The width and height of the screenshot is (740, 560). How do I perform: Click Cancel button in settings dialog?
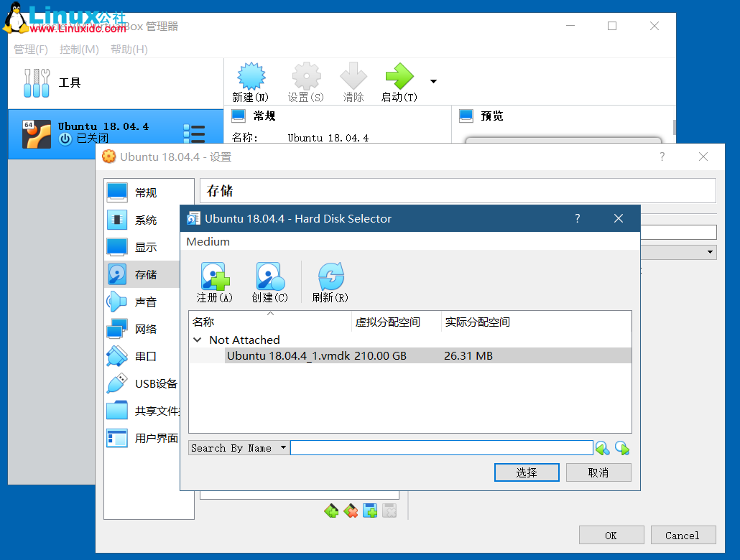click(683, 536)
